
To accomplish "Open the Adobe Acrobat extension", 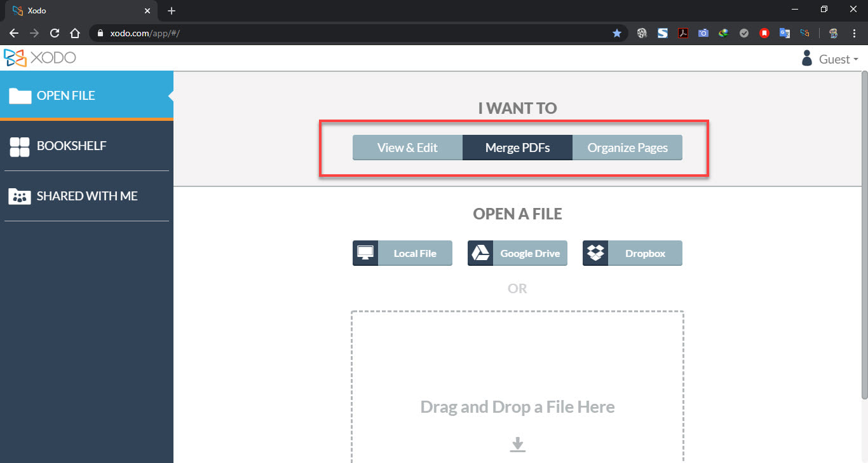I will click(x=682, y=33).
